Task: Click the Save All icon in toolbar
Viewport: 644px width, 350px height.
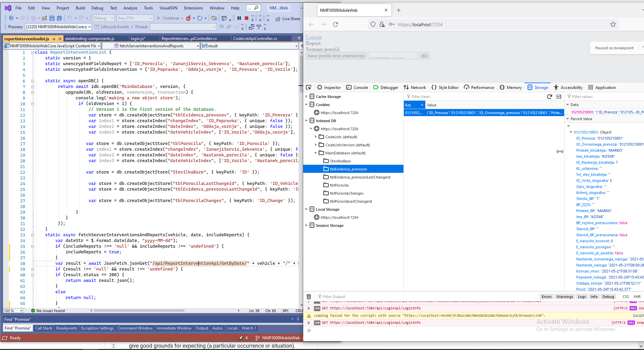Action: point(59,18)
